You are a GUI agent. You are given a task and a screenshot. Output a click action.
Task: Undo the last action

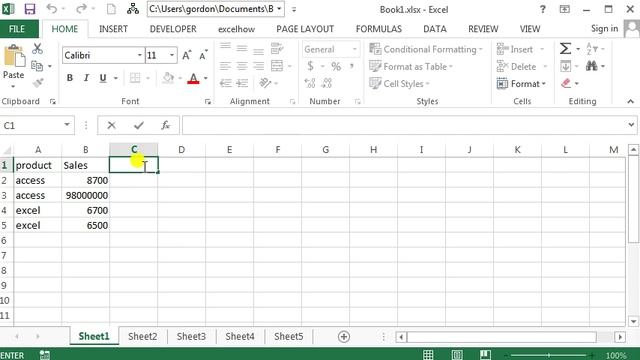point(52,9)
